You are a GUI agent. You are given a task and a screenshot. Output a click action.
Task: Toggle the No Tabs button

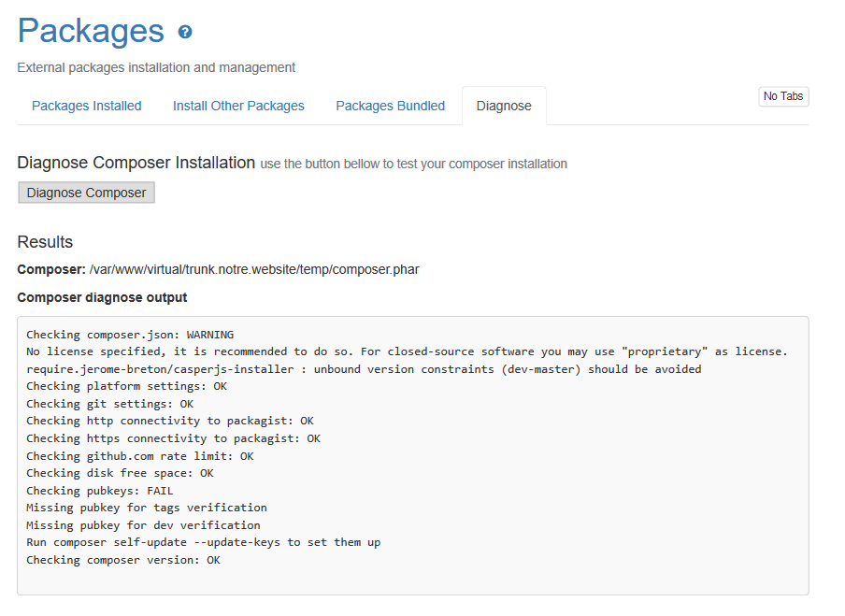coord(783,96)
